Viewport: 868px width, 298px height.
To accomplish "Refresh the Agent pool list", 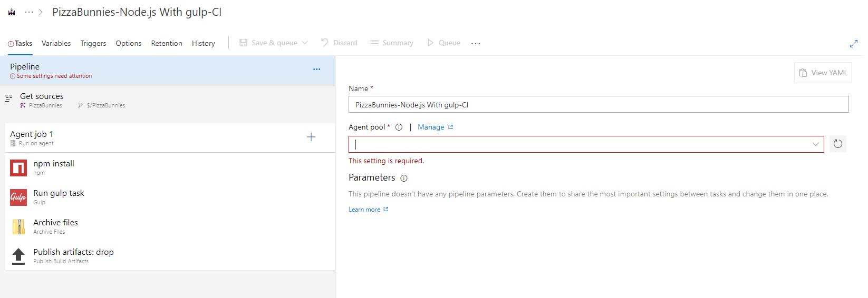I will (x=838, y=144).
